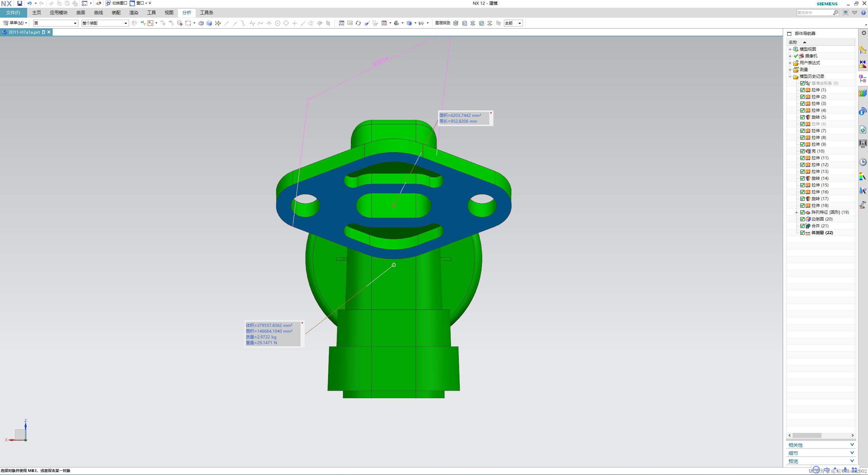The image size is (868, 475).
Task: Open the Reuse Library books icon
Action: 863,92
